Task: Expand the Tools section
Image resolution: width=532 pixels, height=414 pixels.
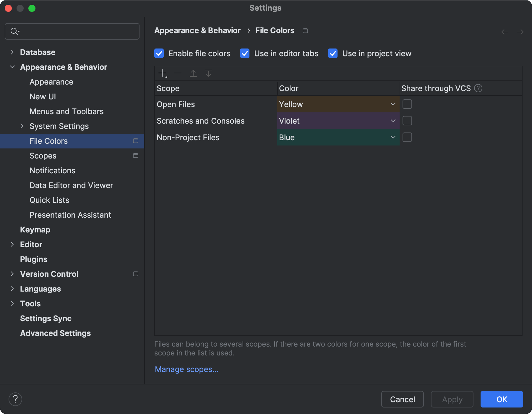Action: point(12,303)
